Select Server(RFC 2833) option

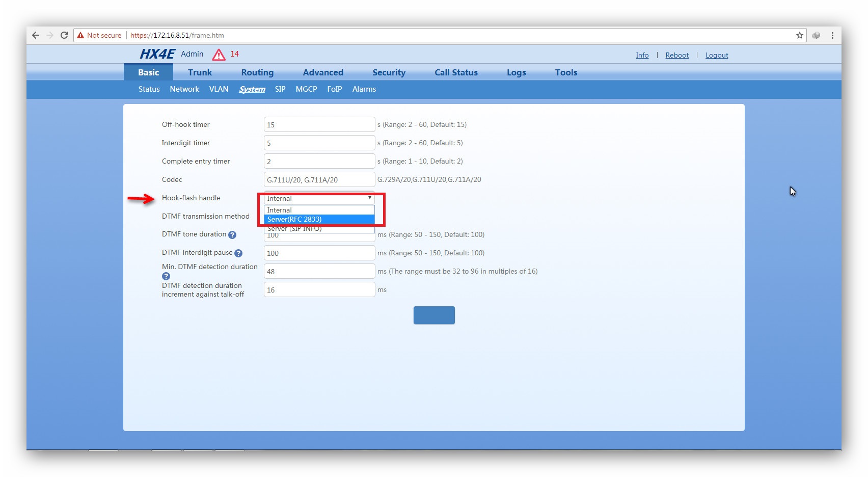point(319,220)
